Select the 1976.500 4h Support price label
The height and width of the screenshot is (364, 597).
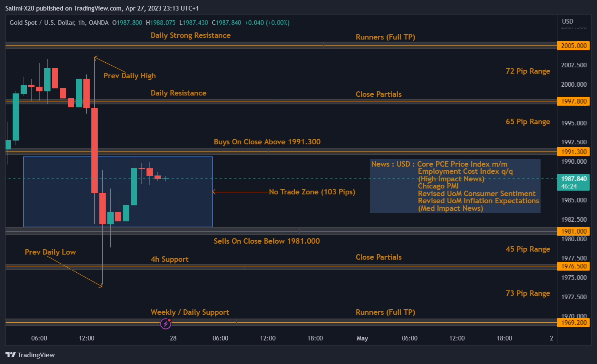point(573,266)
